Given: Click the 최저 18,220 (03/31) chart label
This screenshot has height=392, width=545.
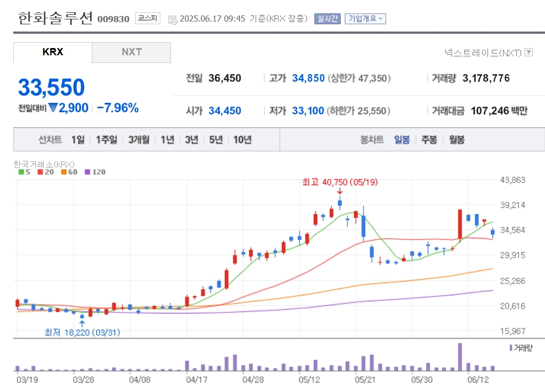Looking at the screenshot, I should pyautogui.click(x=82, y=332).
